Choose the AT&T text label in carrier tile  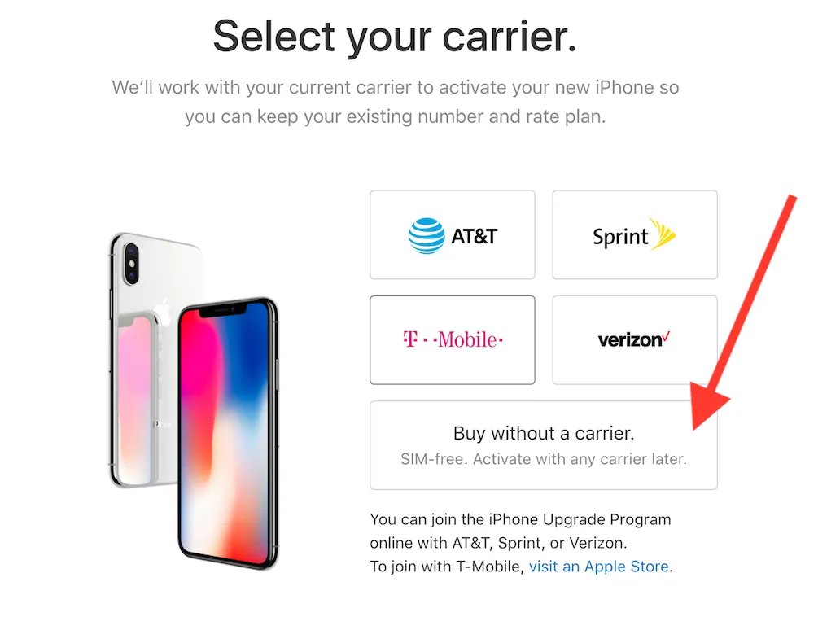474,236
